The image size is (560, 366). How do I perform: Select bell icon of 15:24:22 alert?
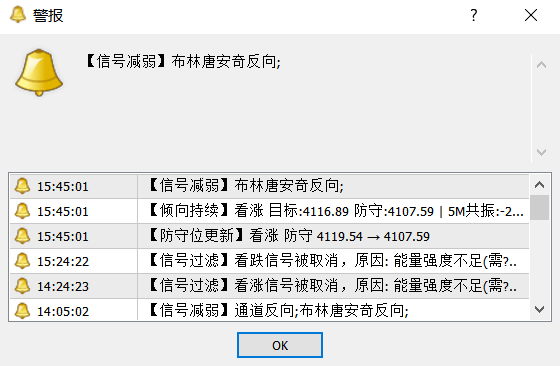(x=22, y=261)
